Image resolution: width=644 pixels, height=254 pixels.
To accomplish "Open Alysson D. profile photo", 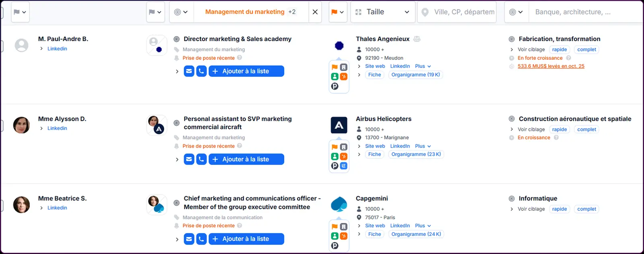I will pyautogui.click(x=22, y=125).
